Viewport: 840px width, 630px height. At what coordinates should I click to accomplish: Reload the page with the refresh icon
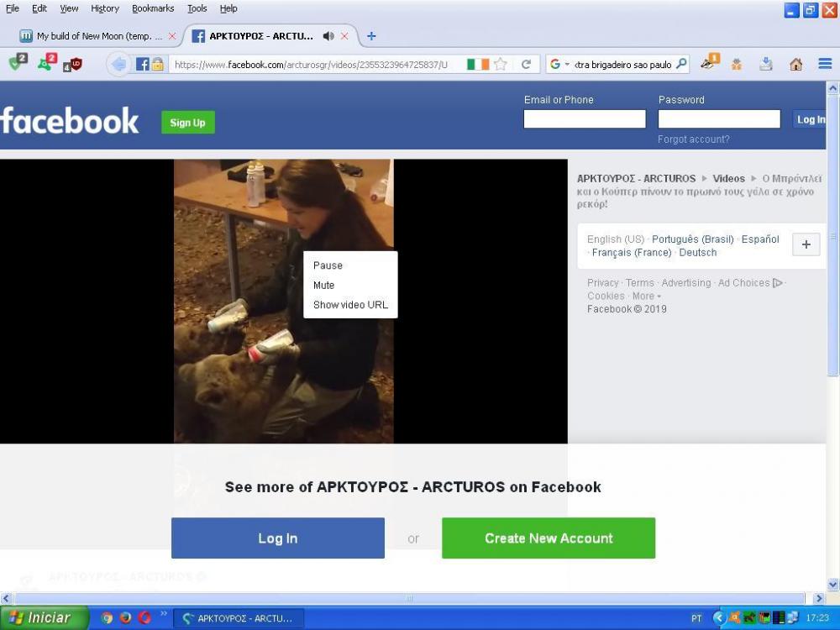[526, 65]
